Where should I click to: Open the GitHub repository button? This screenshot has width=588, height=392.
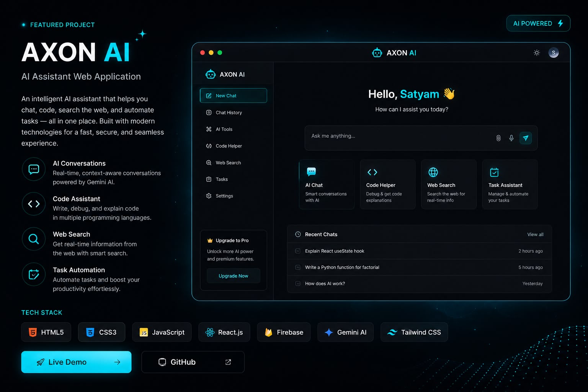[x=193, y=362]
